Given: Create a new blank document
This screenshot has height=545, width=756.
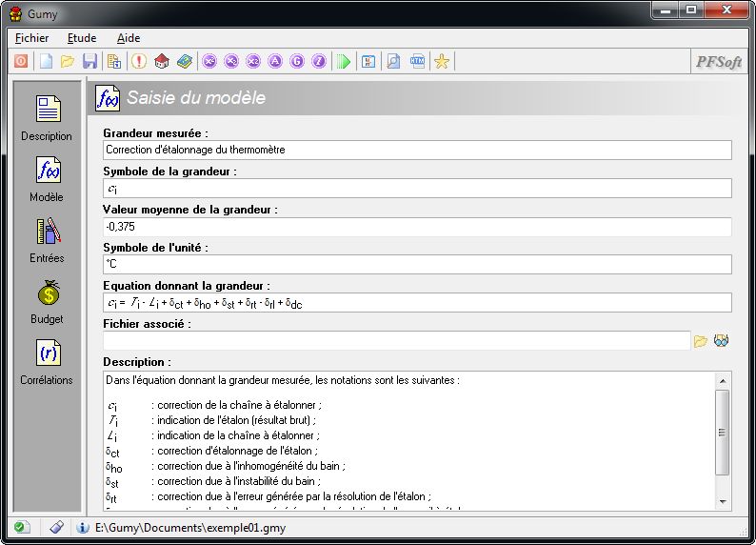Looking at the screenshot, I should [46, 61].
